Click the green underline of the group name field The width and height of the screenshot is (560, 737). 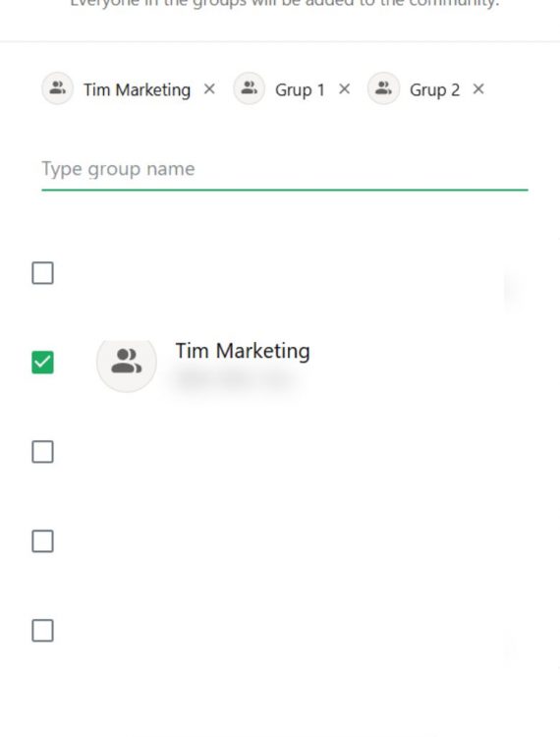click(x=285, y=190)
